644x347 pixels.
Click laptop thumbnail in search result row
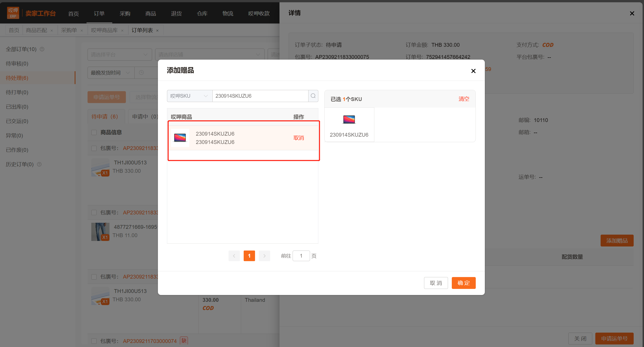pyautogui.click(x=180, y=138)
